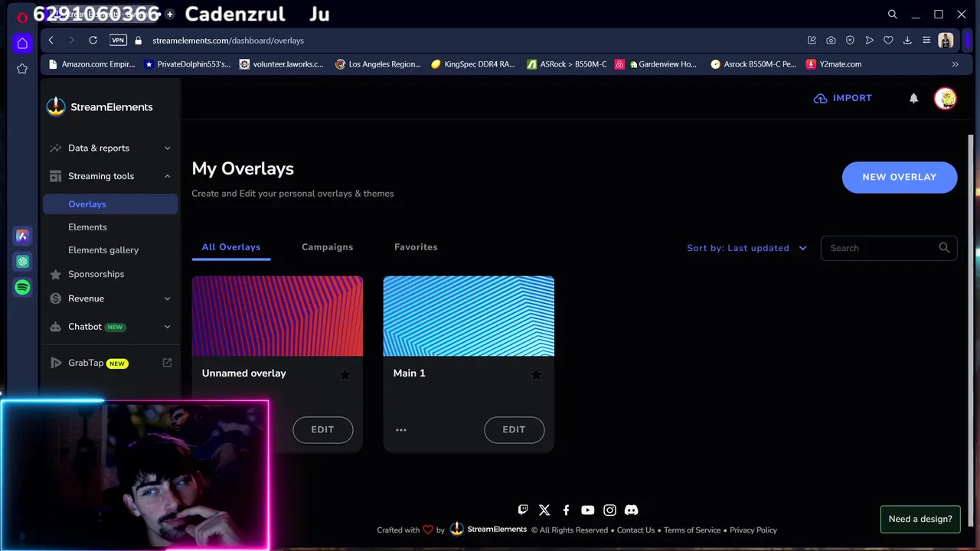The height and width of the screenshot is (551, 980).
Task: Open the notifications bell
Action: (913, 98)
